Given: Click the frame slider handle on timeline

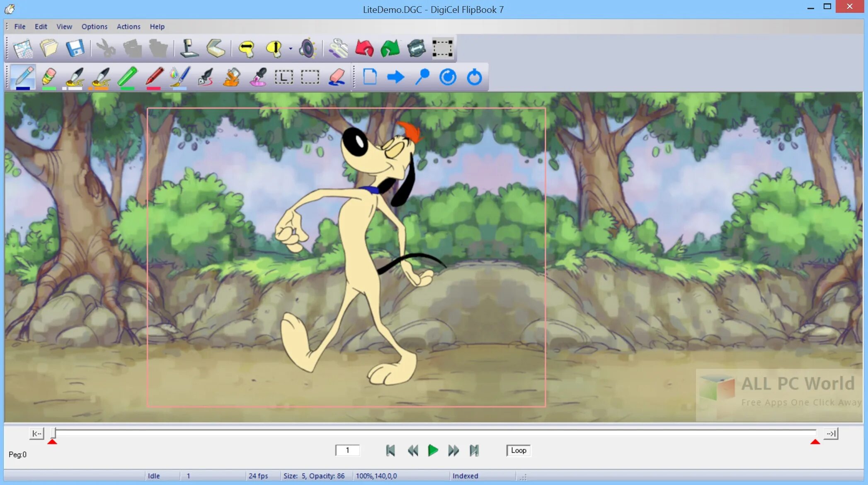Looking at the screenshot, I should pyautogui.click(x=53, y=433).
